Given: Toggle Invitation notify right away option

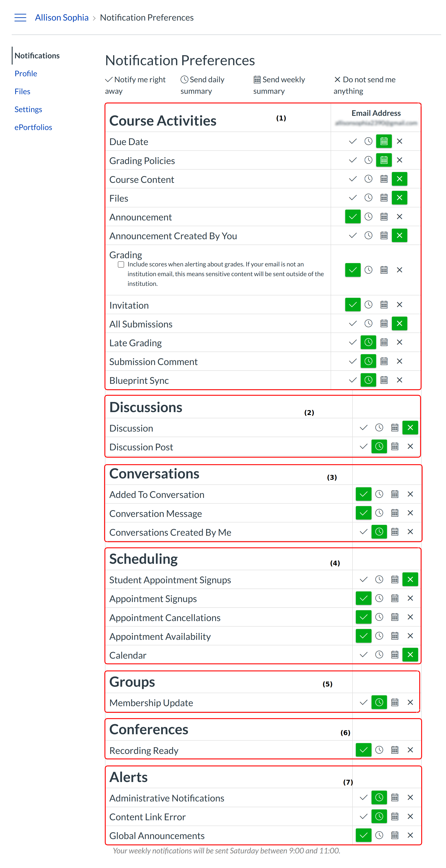Looking at the screenshot, I should (x=353, y=305).
